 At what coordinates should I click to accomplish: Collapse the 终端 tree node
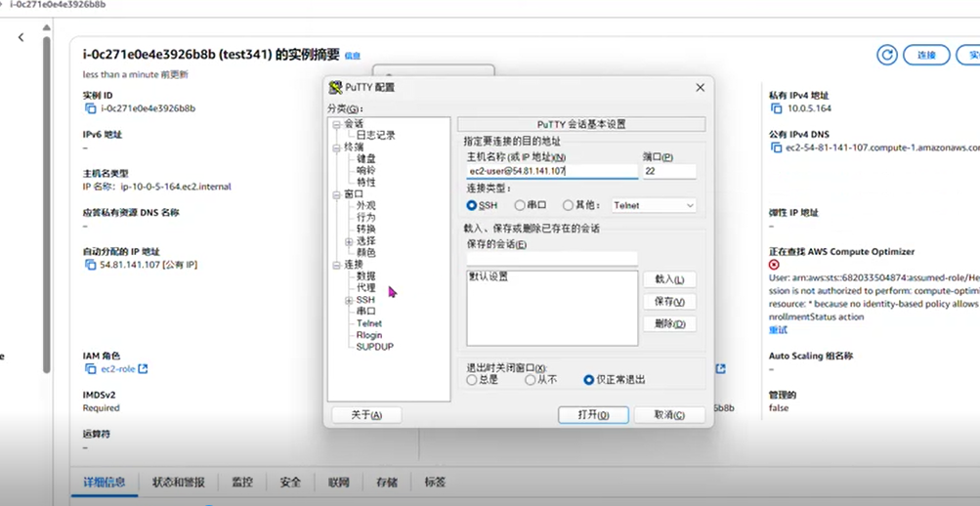[x=336, y=148]
